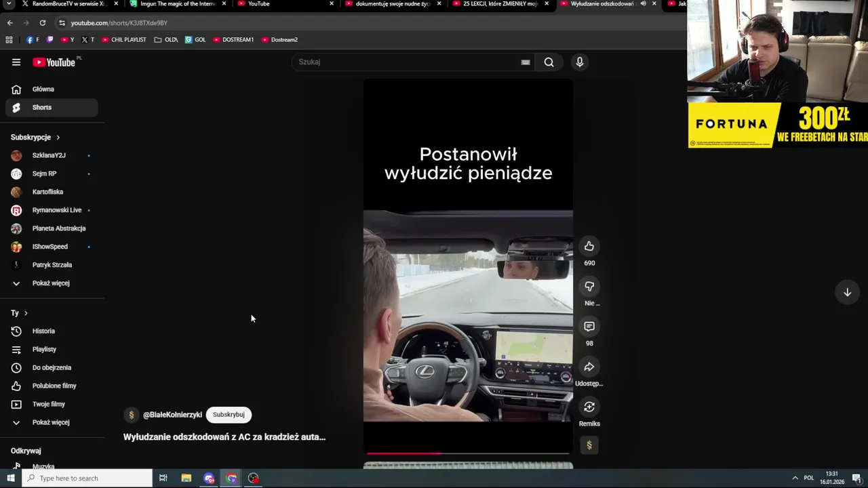
Task: Go back in browser history
Action: tap(9, 23)
